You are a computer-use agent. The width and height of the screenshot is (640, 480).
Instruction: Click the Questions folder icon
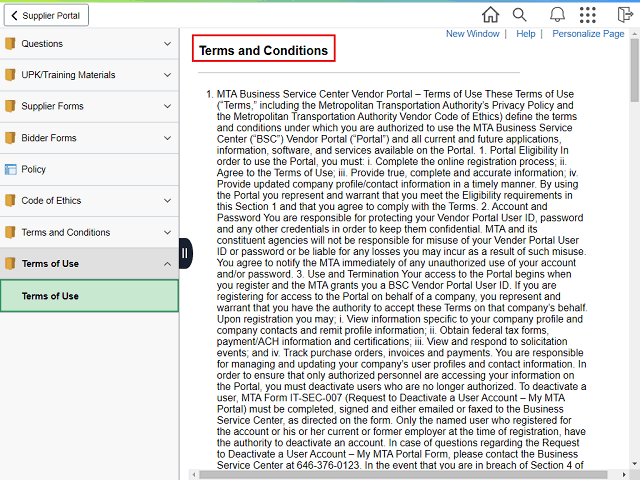click(10, 44)
